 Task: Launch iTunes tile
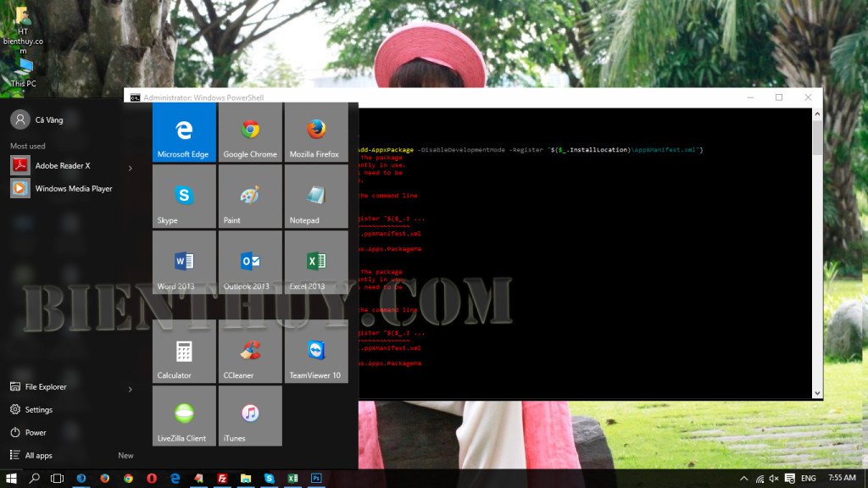pyautogui.click(x=250, y=415)
